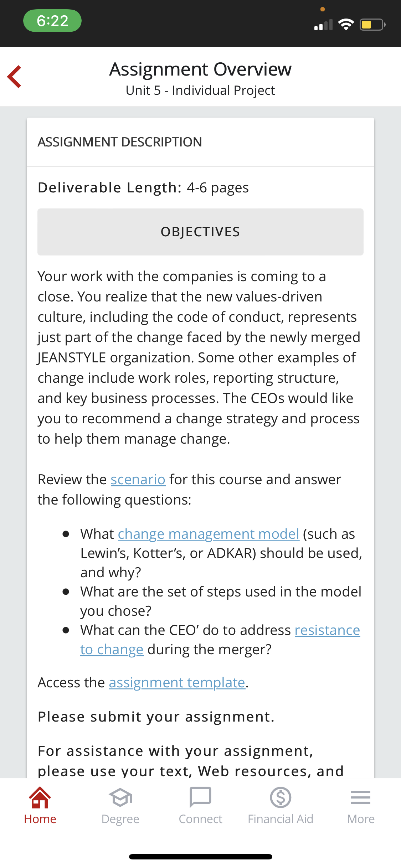This screenshot has height=868, width=401.
Task: Expand the OBJECTIVES section
Action: click(200, 232)
